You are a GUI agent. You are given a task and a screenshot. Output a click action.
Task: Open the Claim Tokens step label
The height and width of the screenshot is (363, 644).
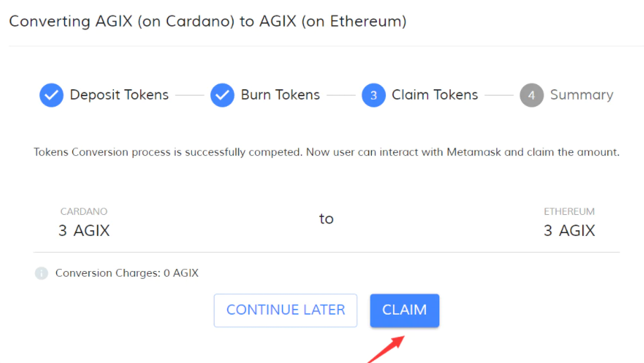click(434, 95)
